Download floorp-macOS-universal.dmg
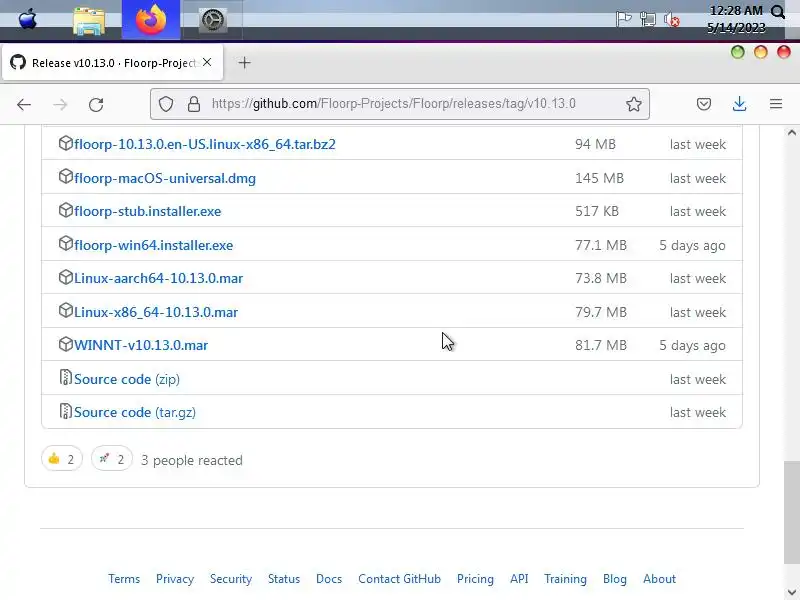Screen dimensions: 800x600 (x=165, y=179)
